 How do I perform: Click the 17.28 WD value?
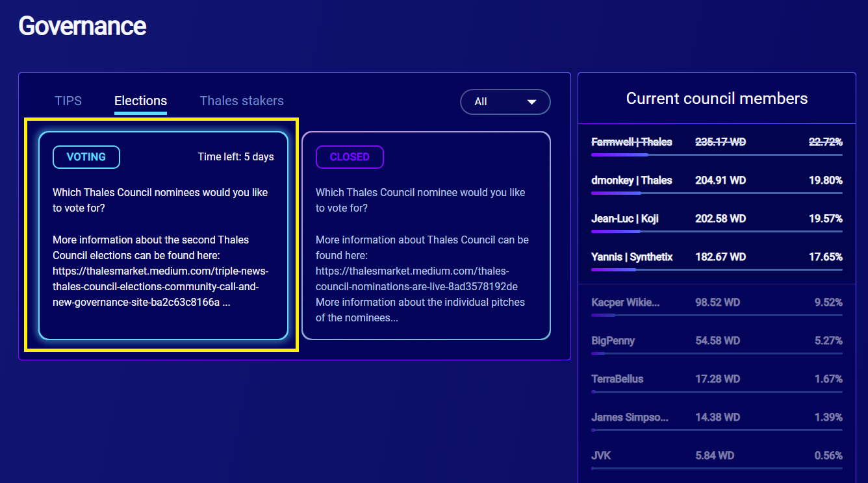pos(717,379)
